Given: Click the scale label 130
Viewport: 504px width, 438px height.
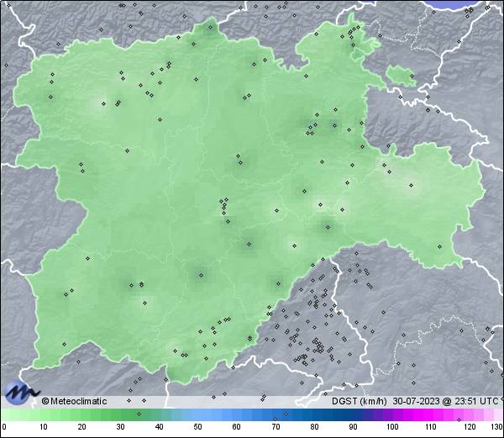Looking at the screenshot, I should [496, 427].
